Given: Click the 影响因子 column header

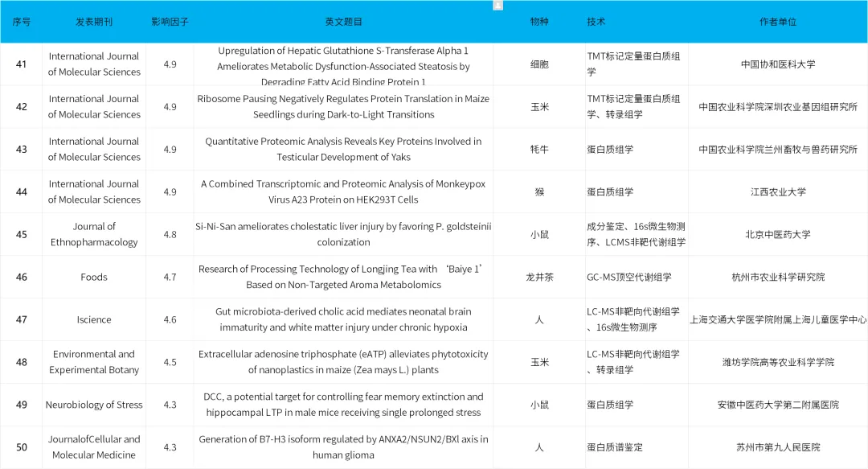Looking at the screenshot, I should click(170, 22).
